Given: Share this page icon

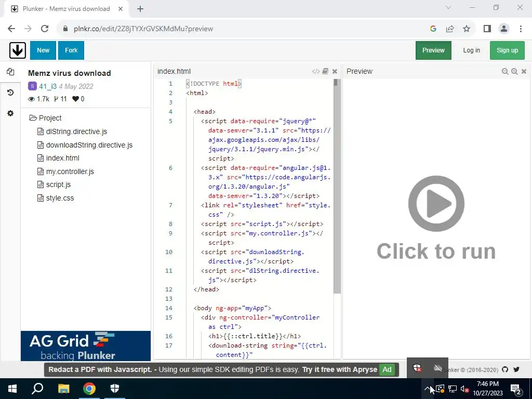Looking at the screenshot, I should (450, 29).
